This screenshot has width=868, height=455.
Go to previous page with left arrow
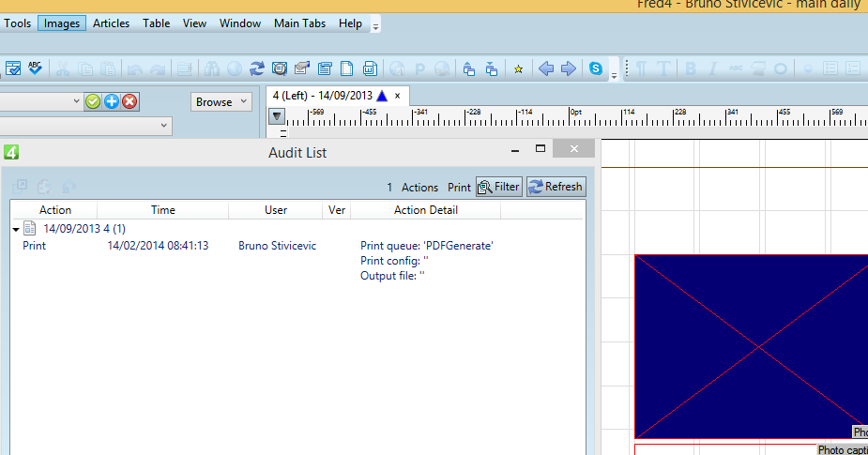(546, 68)
